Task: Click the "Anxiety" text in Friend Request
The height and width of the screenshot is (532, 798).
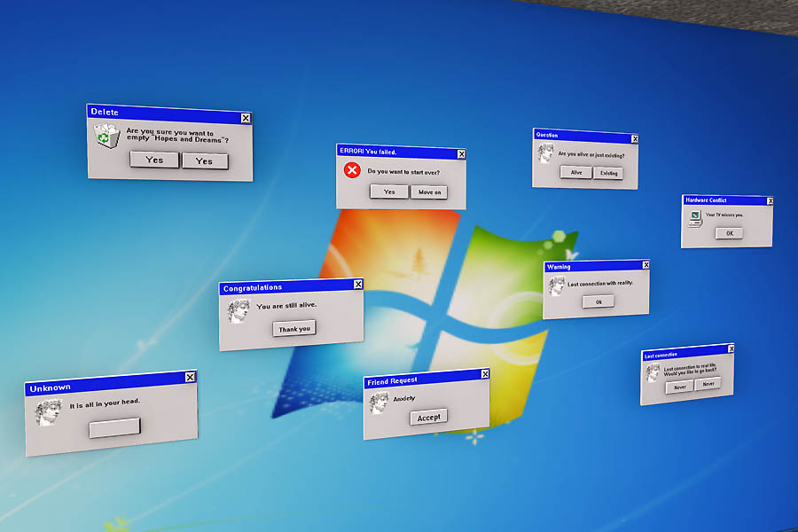Action: tap(404, 398)
